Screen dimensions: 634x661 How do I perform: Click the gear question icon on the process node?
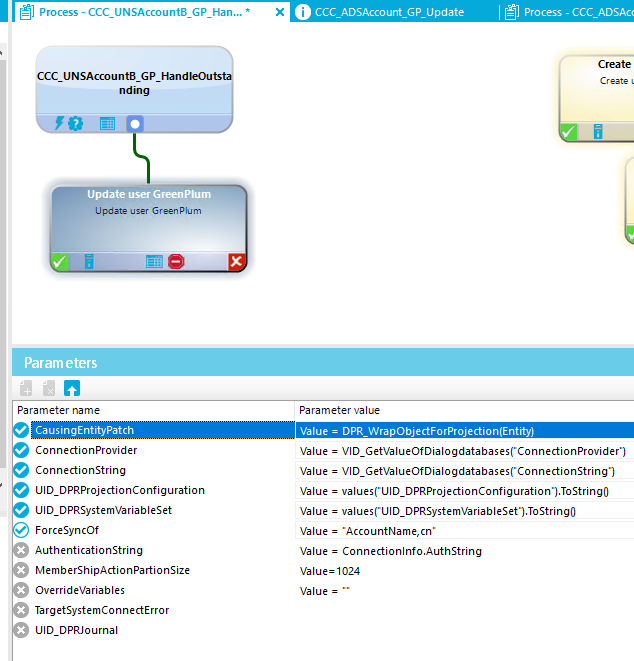(x=75, y=124)
